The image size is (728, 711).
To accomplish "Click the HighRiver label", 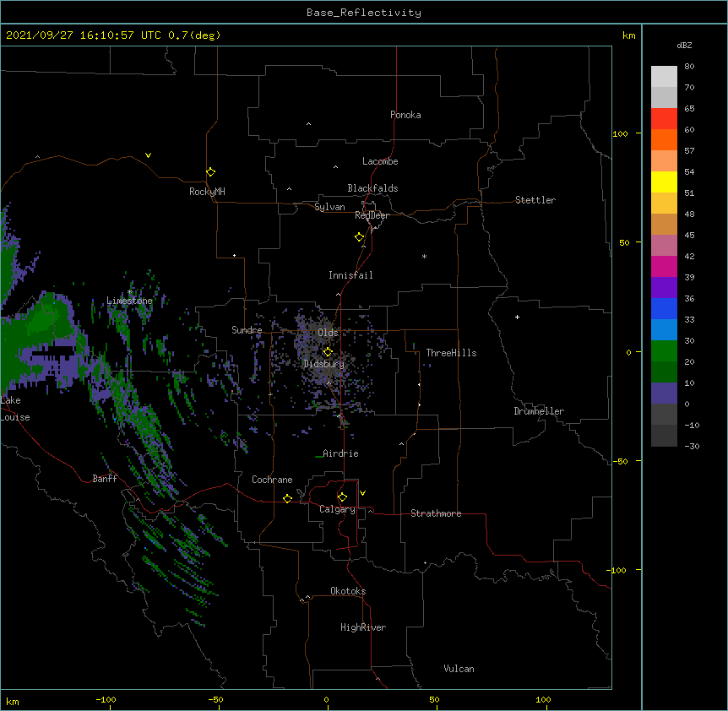I will coord(363,627).
